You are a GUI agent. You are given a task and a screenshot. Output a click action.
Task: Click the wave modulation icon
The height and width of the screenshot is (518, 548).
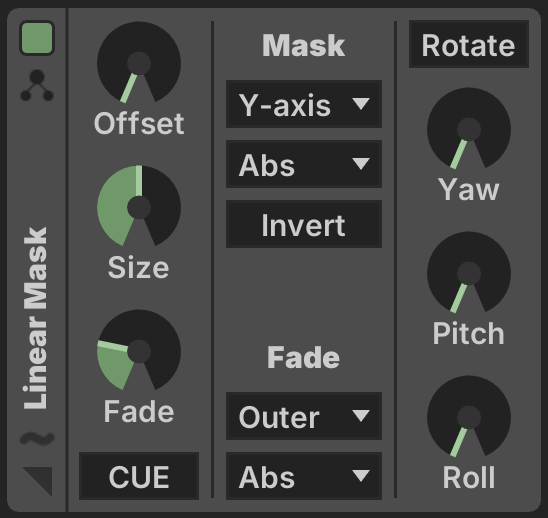click(37, 438)
